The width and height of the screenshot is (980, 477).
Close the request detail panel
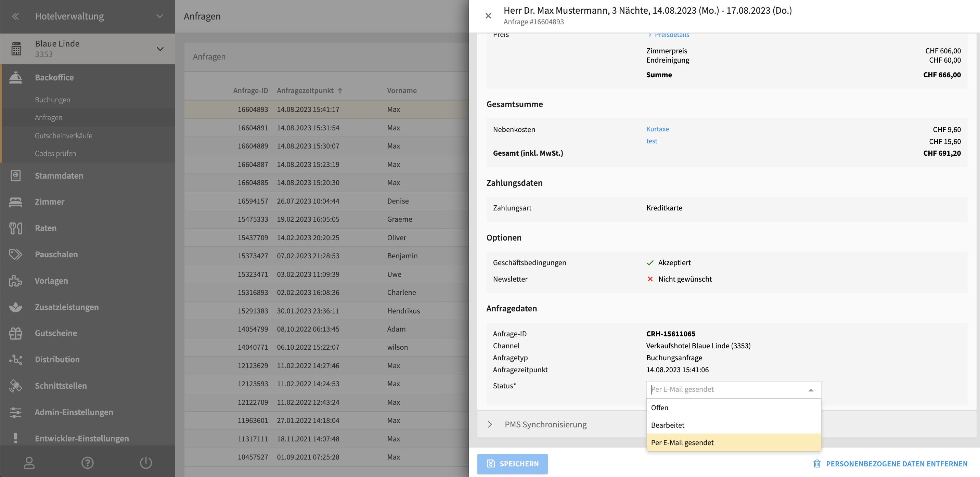tap(488, 16)
